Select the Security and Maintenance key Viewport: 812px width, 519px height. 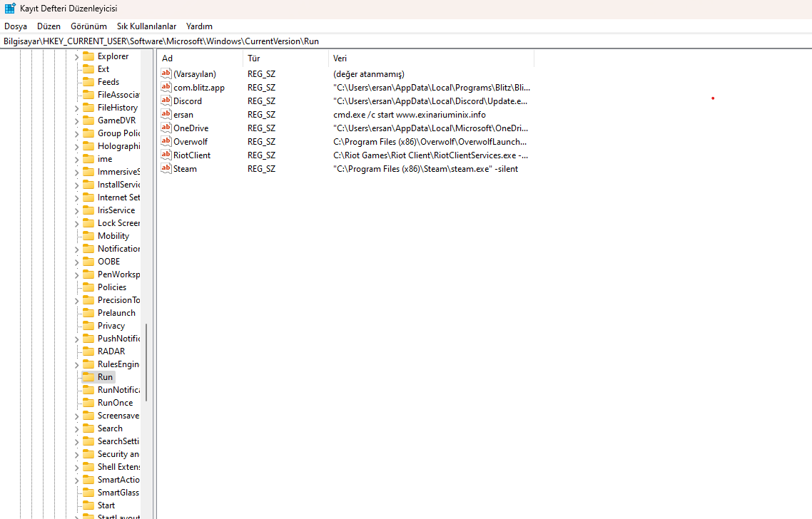pyautogui.click(x=118, y=454)
